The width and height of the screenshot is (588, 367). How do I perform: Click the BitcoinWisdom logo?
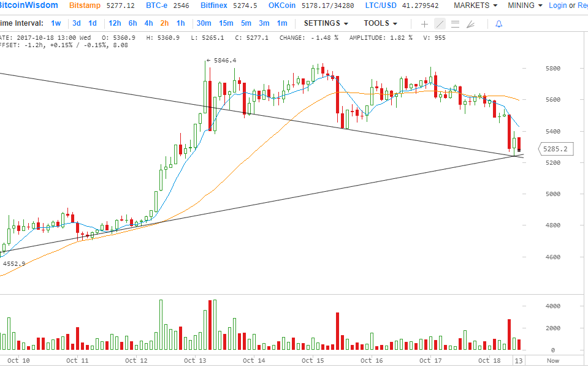[29, 6]
